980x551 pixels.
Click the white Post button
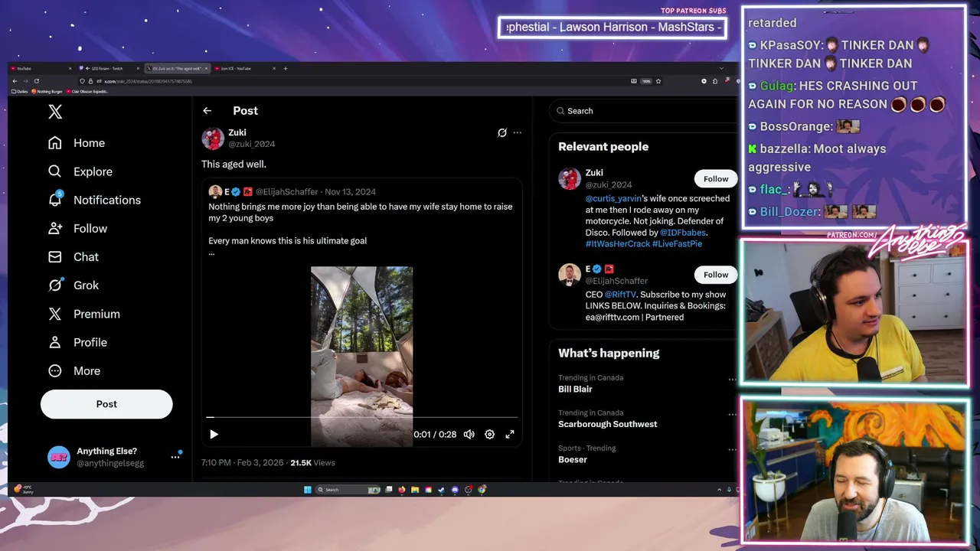[106, 404]
